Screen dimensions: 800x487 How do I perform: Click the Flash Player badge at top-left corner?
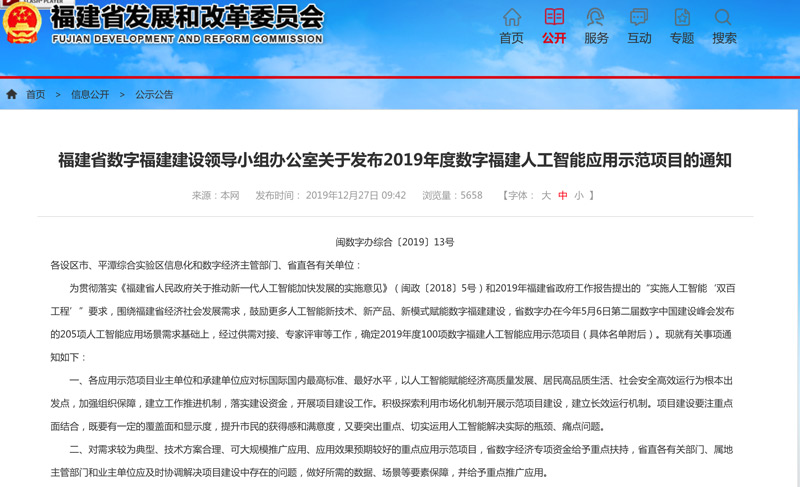click(30, 3)
